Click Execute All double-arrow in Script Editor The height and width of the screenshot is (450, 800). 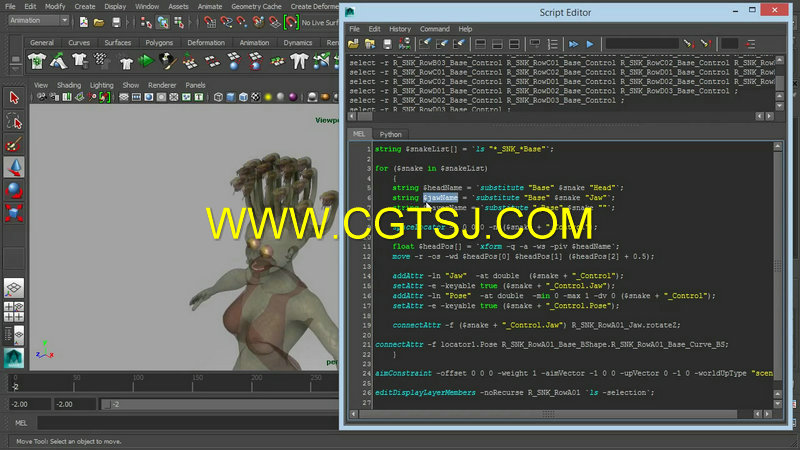click(573, 44)
